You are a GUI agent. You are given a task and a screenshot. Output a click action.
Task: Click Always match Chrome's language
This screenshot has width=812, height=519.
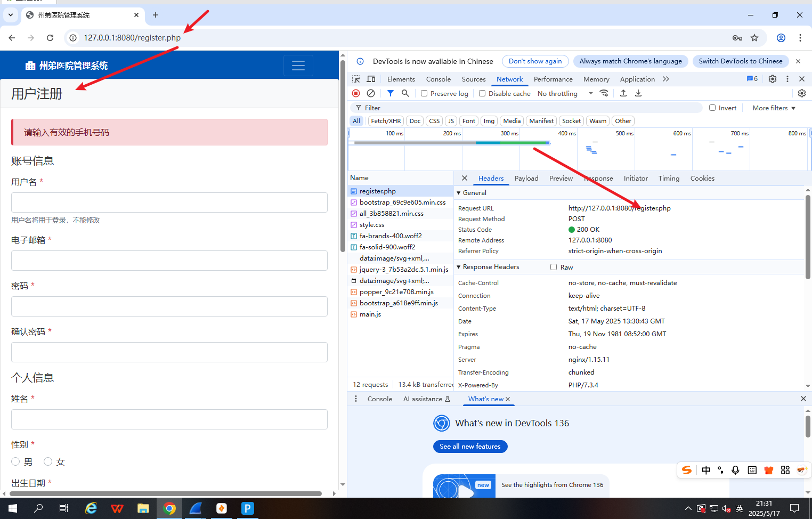pyautogui.click(x=631, y=61)
